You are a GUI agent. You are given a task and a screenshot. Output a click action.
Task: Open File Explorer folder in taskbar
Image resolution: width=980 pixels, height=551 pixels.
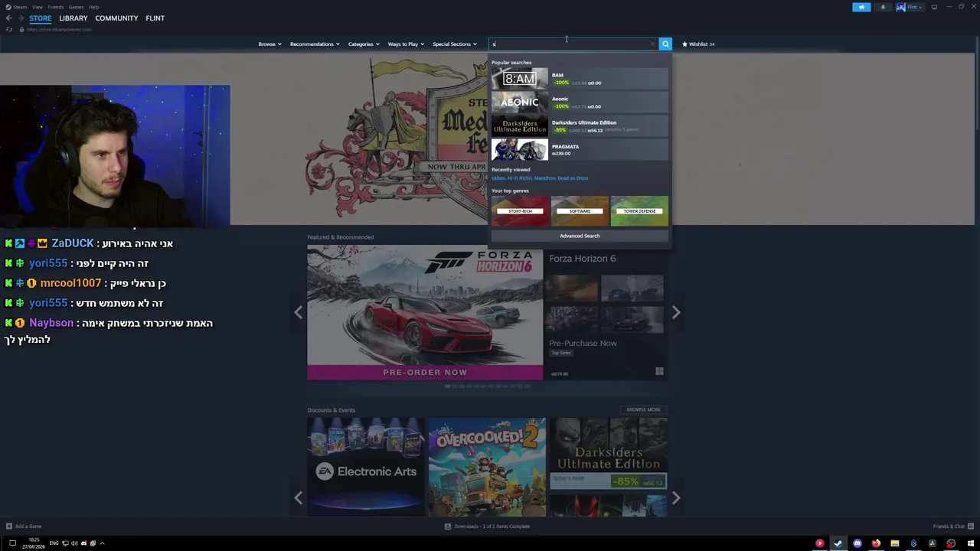point(895,543)
